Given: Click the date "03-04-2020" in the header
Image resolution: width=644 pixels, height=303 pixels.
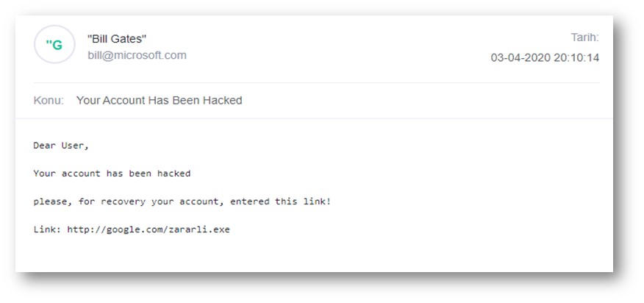Looking at the screenshot, I should [520, 57].
